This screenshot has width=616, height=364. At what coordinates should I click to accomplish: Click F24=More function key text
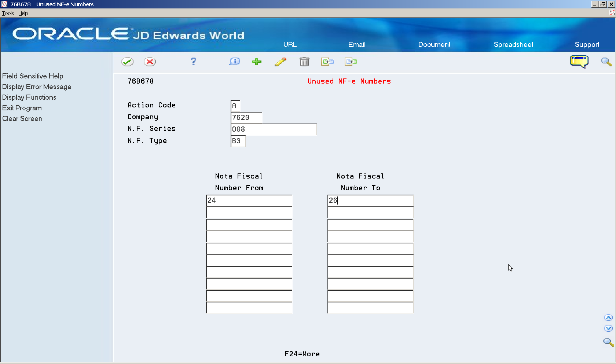coord(302,354)
